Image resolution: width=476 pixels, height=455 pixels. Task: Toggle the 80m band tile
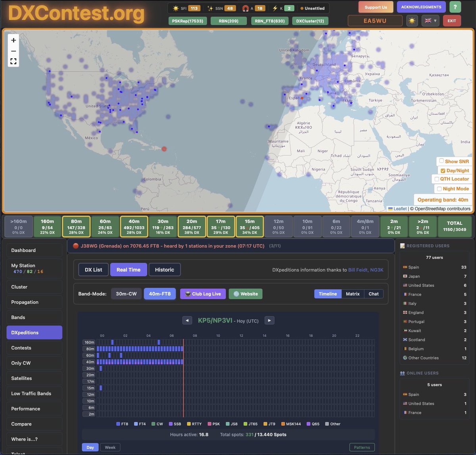tap(76, 227)
